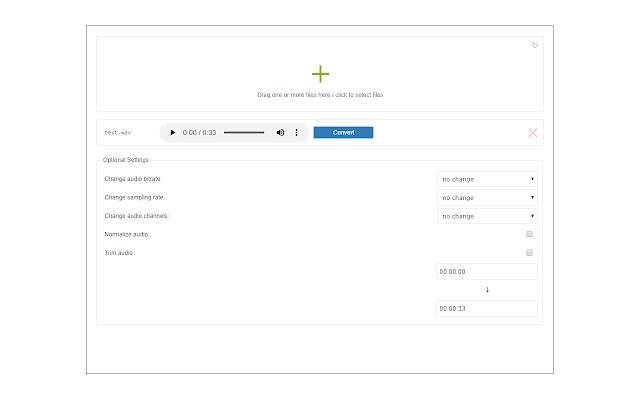This screenshot has height=400, width=640.
Task: Mute the audio player volume icon
Action: coord(280,132)
